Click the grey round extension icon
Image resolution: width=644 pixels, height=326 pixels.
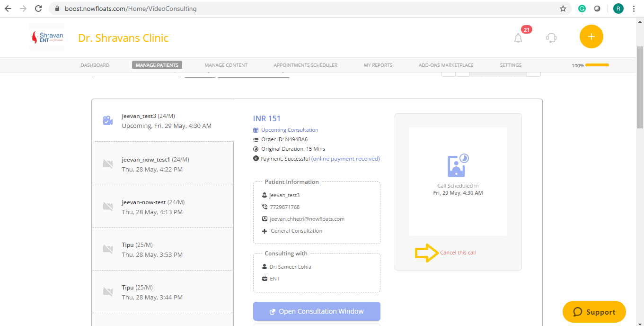(x=598, y=9)
